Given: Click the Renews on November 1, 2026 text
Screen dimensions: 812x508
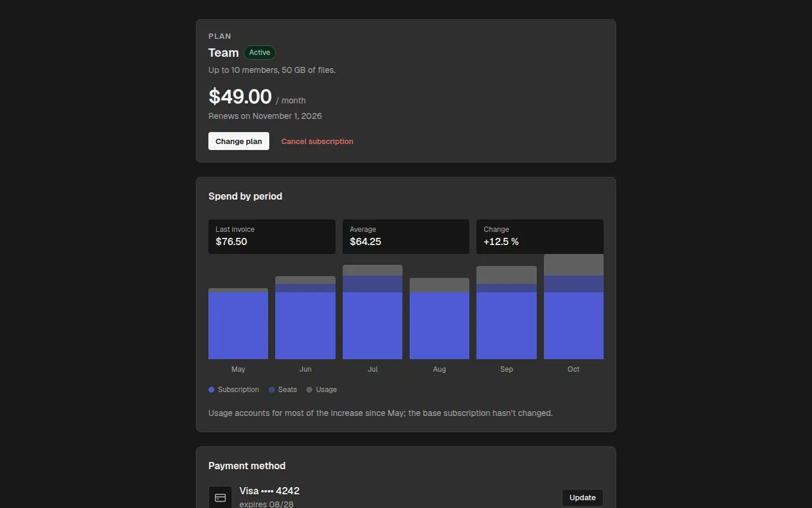Looking at the screenshot, I should click(265, 116).
